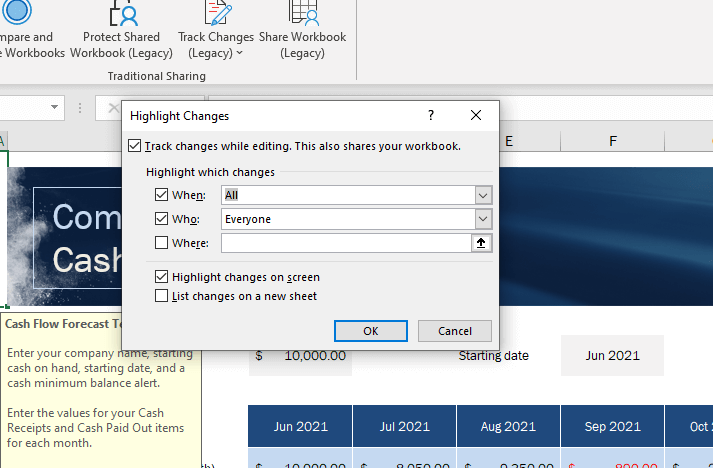Screen dimensions: 713x468
Task: Expand the Who dropdown arrow
Action: tap(483, 219)
